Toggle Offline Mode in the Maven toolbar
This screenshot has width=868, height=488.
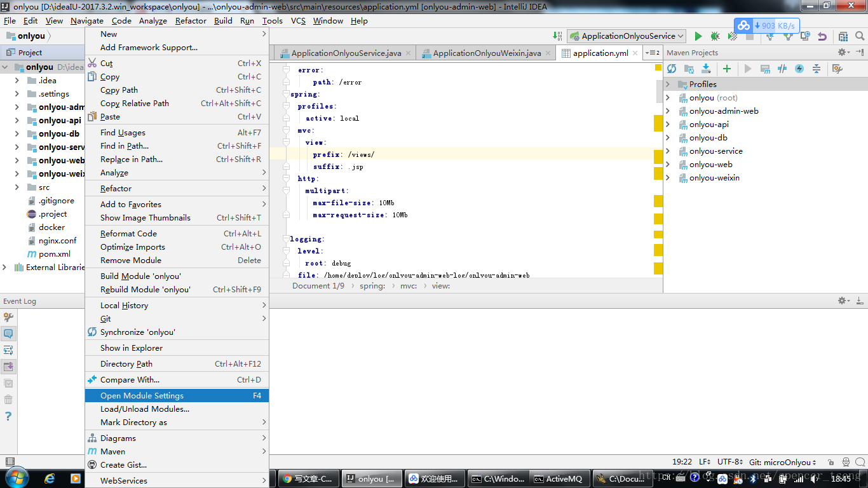782,69
